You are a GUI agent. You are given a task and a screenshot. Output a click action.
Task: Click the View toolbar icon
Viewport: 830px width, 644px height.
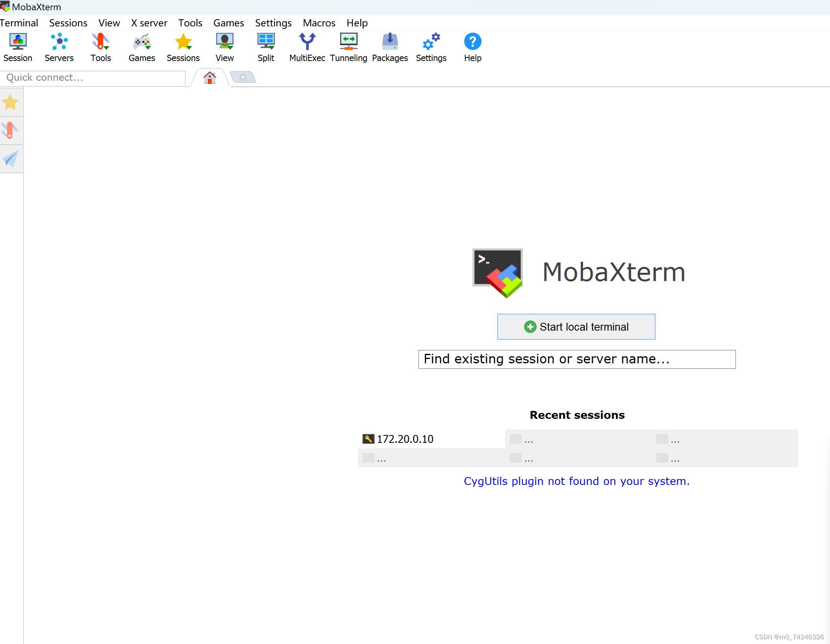(x=224, y=47)
